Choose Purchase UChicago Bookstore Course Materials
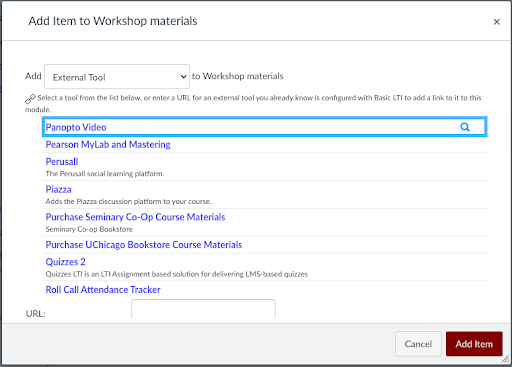Screen dimensions: 512x367 144,245
